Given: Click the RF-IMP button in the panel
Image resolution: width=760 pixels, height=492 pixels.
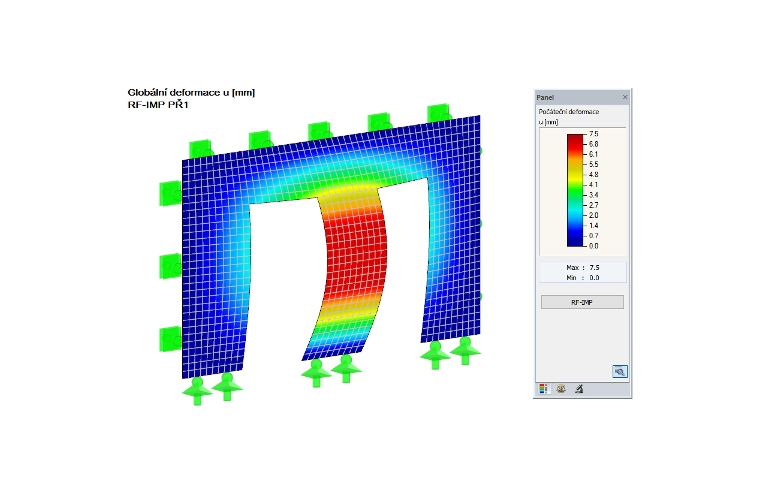Looking at the screenshot, I should pos(582,302).
